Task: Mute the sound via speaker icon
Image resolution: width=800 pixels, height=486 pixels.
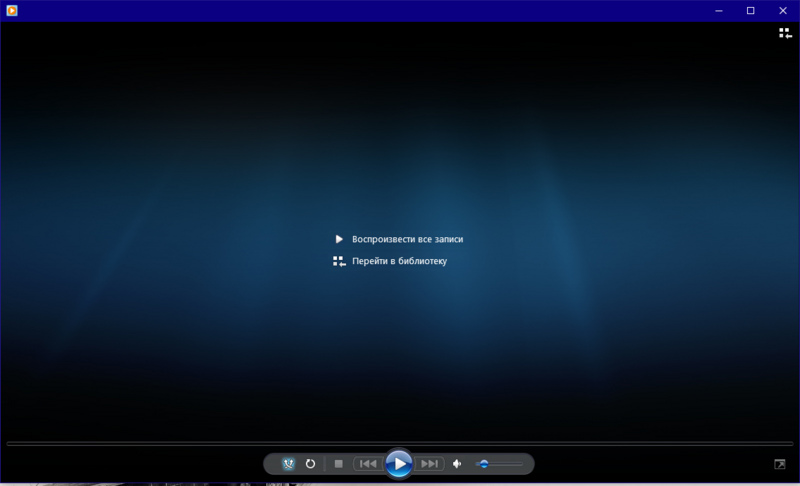Action: (x=457, y=464)
